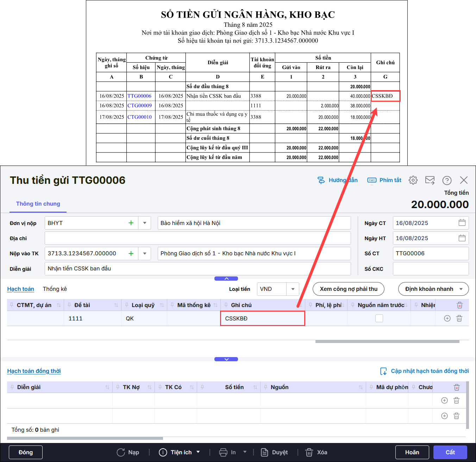Open the Định khoản nhanh dropdown
This screenshot has height=462, width=476.
tap(461, 289)
